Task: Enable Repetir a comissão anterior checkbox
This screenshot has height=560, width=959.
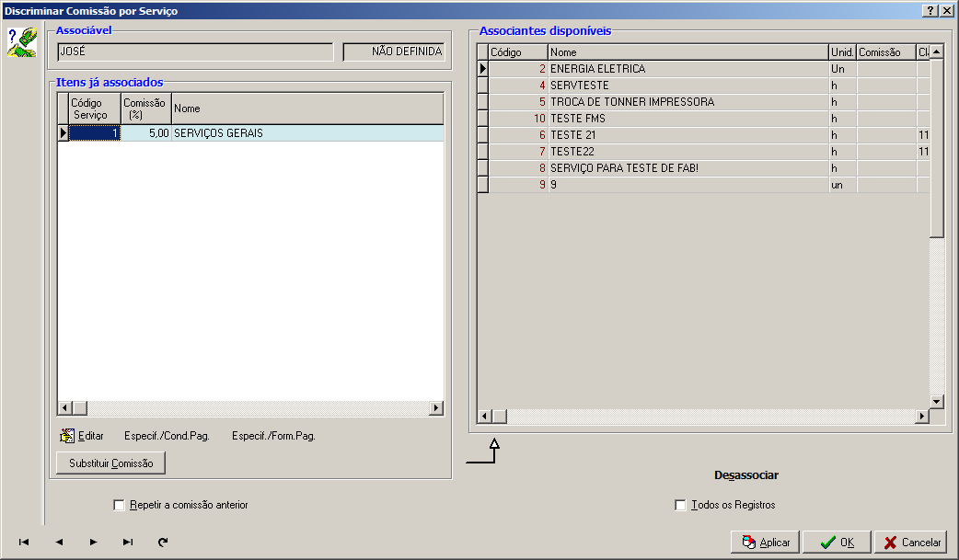Action: 119,505
